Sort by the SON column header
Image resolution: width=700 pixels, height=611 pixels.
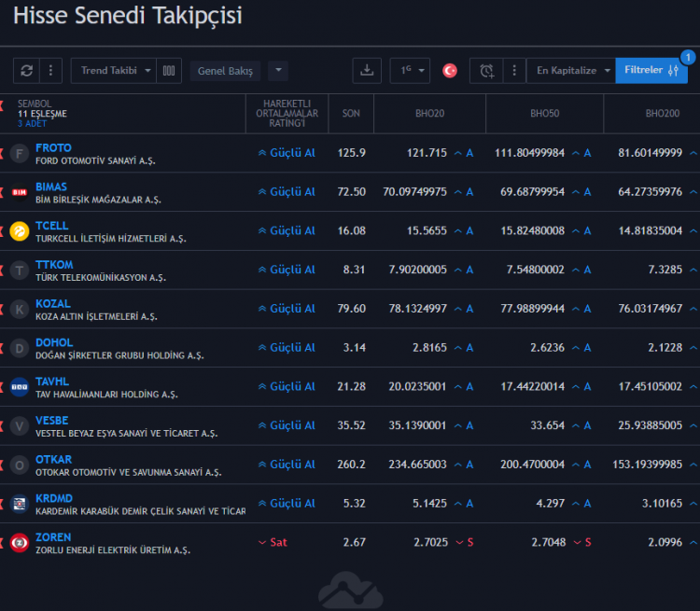(351, 114)
